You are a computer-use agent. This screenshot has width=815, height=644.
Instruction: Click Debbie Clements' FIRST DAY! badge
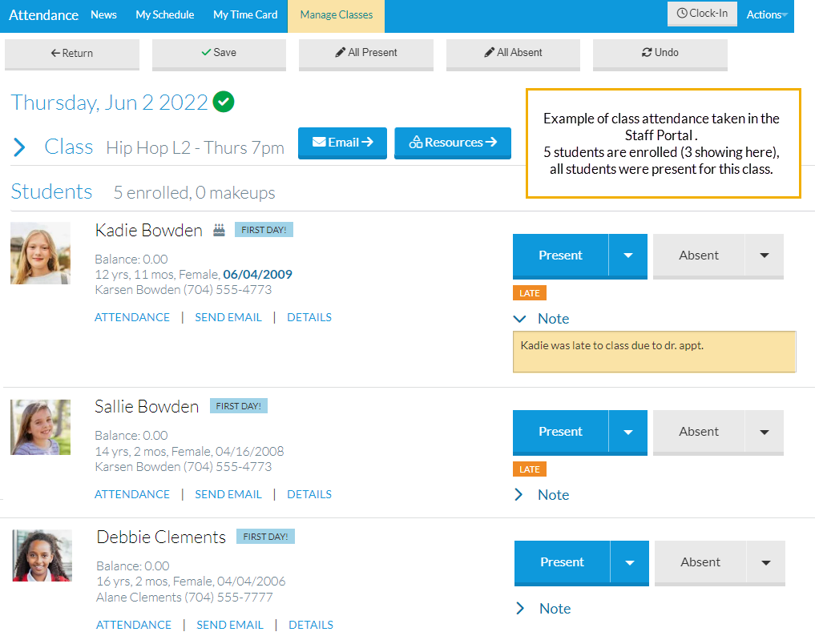tap(265, 537)
